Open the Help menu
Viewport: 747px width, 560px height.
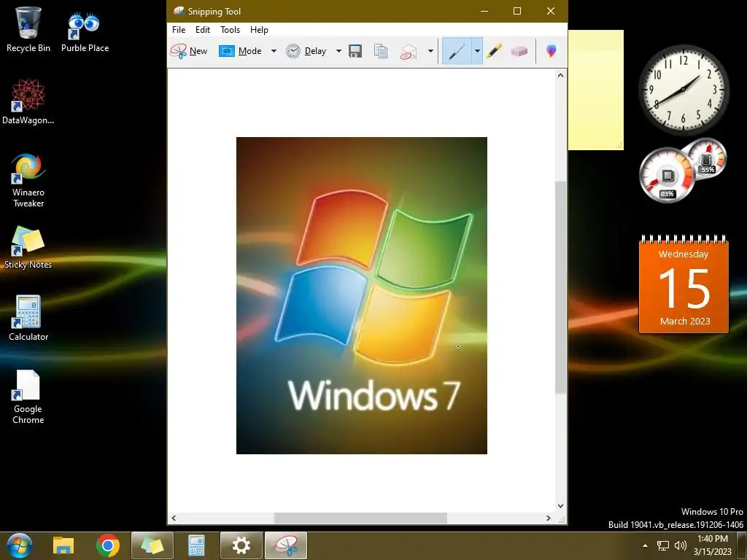pos(259,29)
